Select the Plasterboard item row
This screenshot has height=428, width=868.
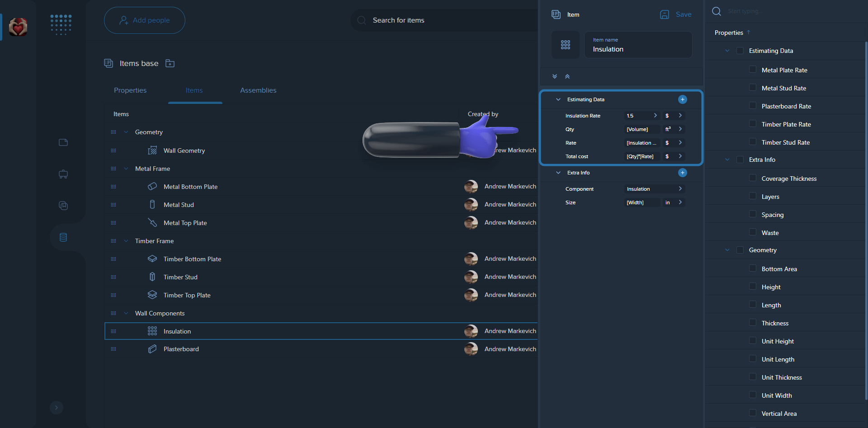click(321, 349)
